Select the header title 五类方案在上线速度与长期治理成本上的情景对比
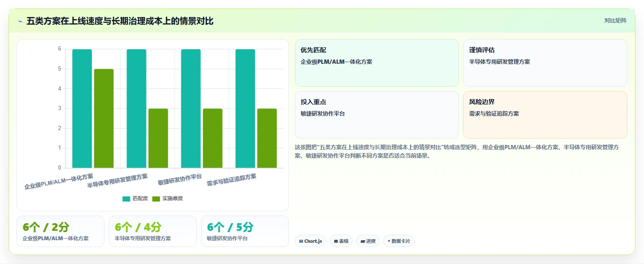Screen dimensions: 644x264 tap(120, 21)
